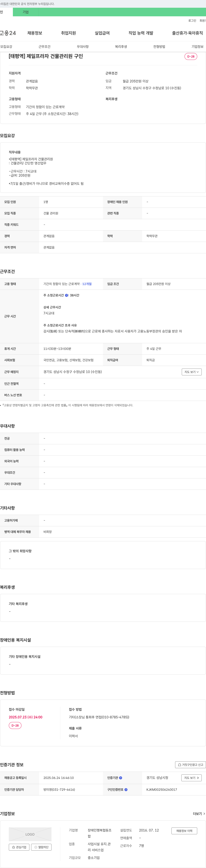The width and height of the screenshot is (206, 868).
Task: Click the 제출 서류 value 이력서
Action: (x=73, y=736)
